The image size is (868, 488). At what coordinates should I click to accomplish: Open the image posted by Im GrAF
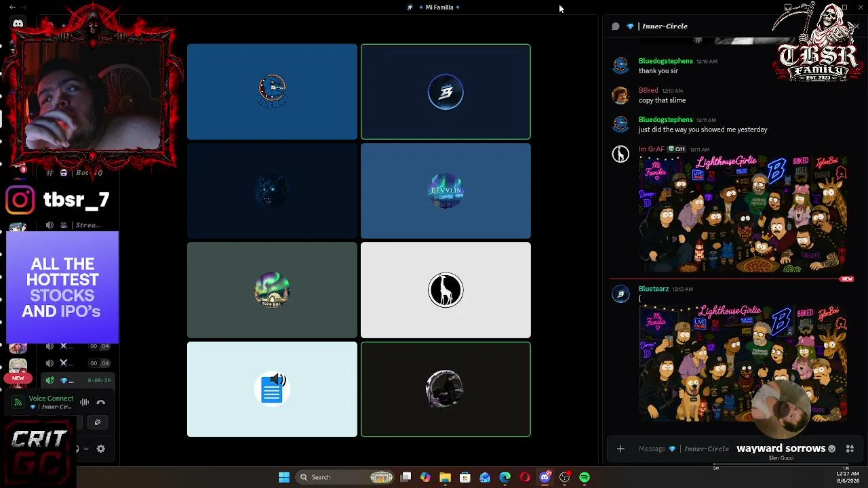(x=743, y=214)
